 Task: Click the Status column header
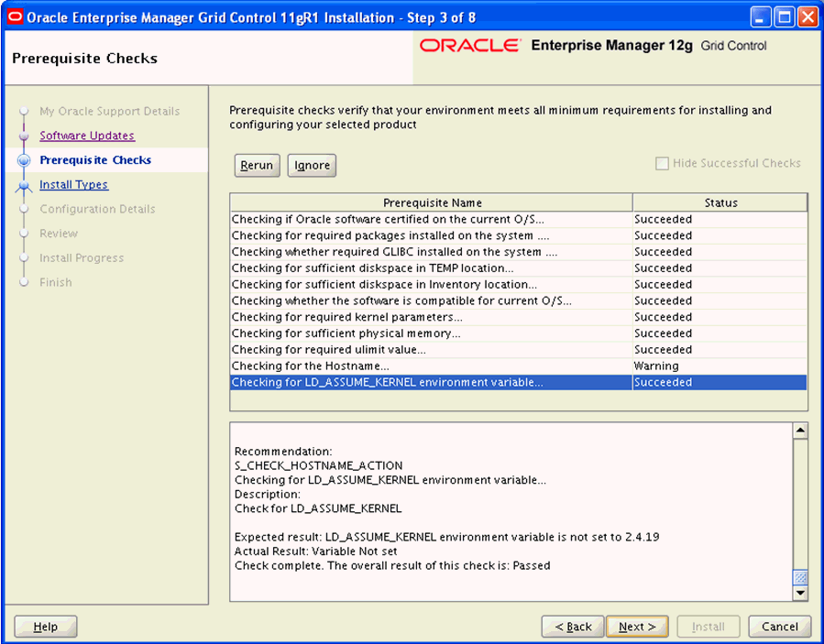[x=720, y=202]
